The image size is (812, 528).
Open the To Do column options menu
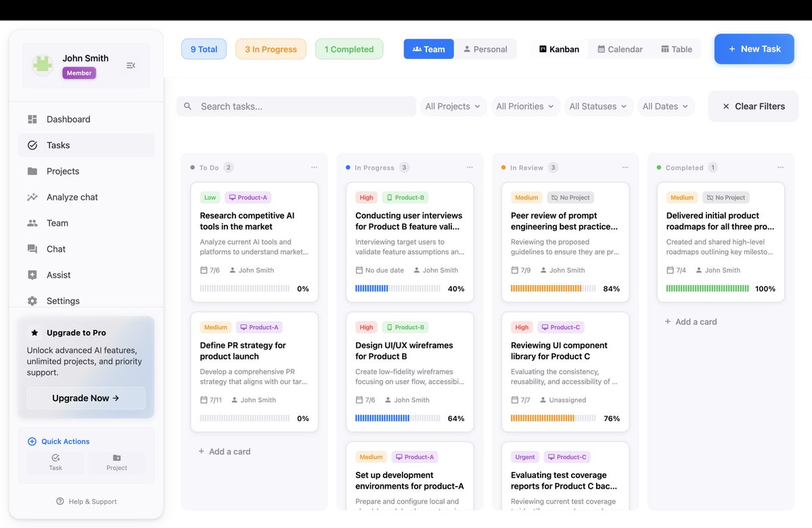point(314,167)
